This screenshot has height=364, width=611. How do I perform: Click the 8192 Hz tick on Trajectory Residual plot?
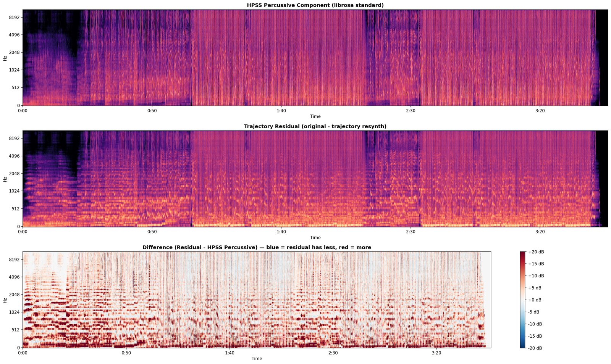(14, 138)
